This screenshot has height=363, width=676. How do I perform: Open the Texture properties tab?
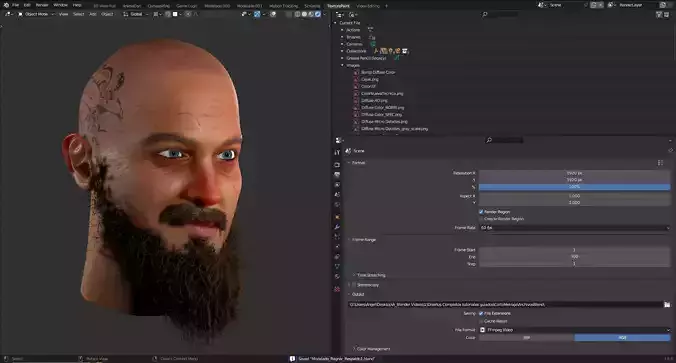click(x=337, y=289)
